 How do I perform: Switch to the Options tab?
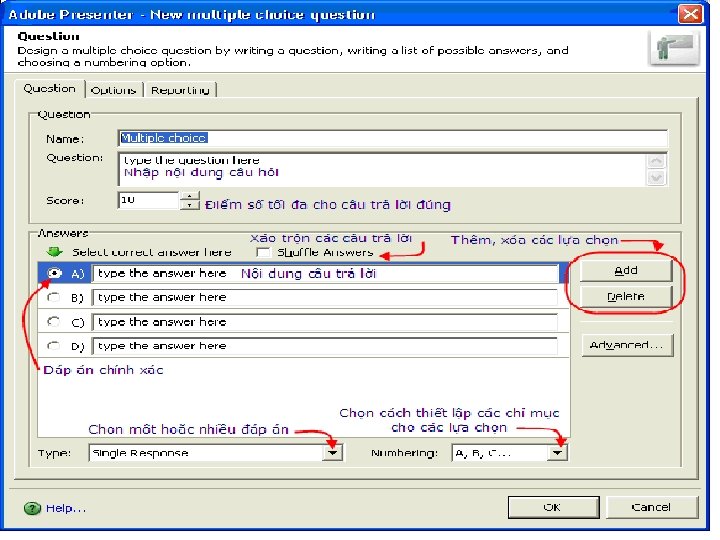[113, 90]
